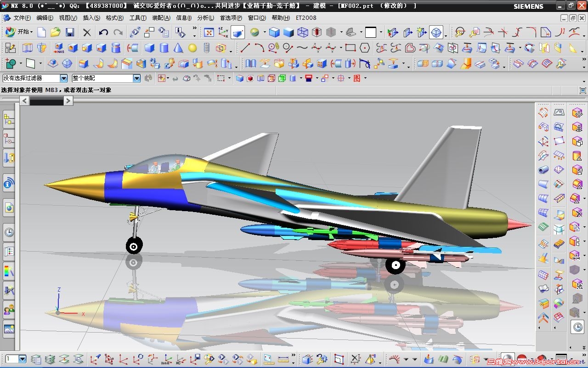Create a Block primitive
The width and height of the screenshot is (588, 368).
(x=149, y=48)
